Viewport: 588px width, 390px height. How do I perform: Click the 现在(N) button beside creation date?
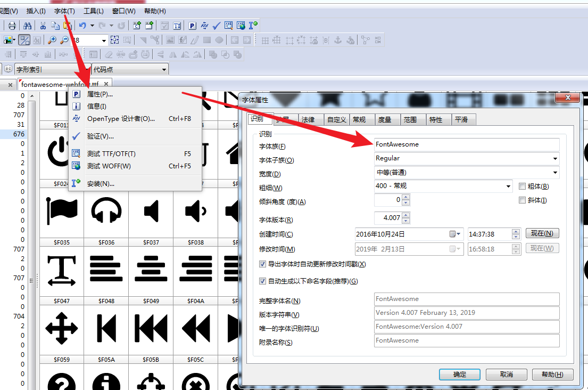[542, 233]
